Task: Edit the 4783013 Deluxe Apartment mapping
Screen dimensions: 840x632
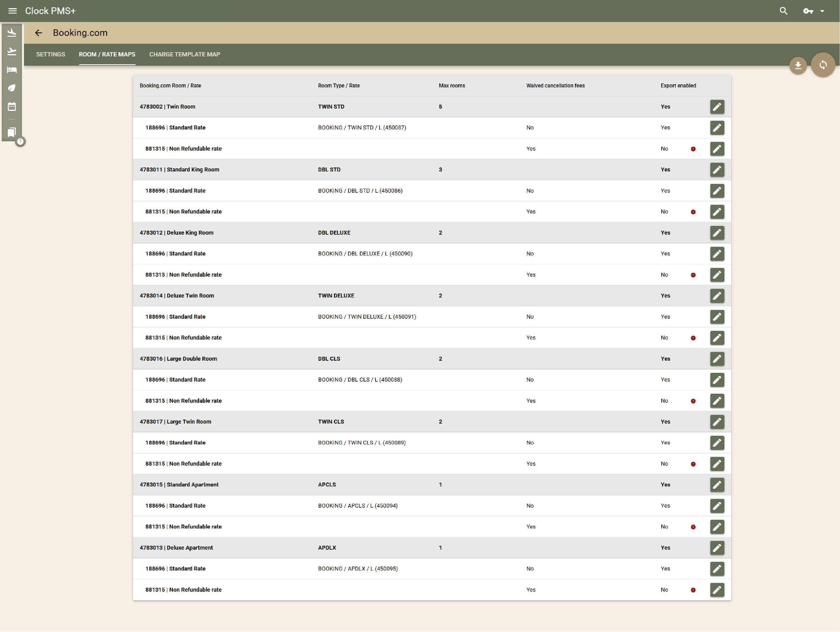Action: pos(717,548)
